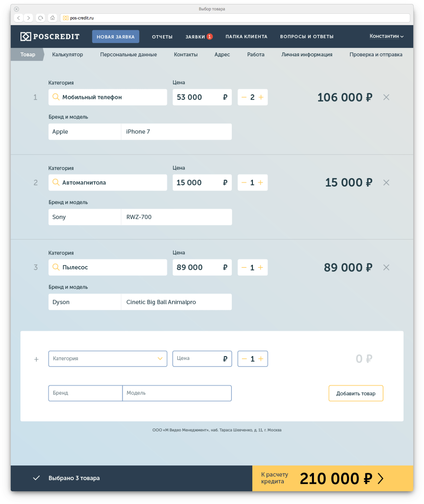Click search icon in Автомагнитола category field
Viewport: 424px width, 504px height.
point(56,183)
